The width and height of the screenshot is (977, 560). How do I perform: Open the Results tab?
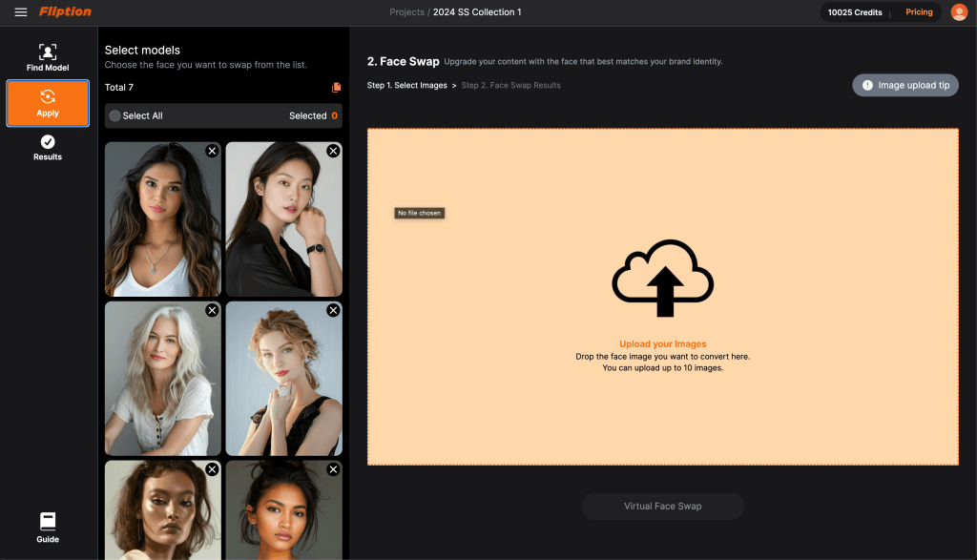48,148
